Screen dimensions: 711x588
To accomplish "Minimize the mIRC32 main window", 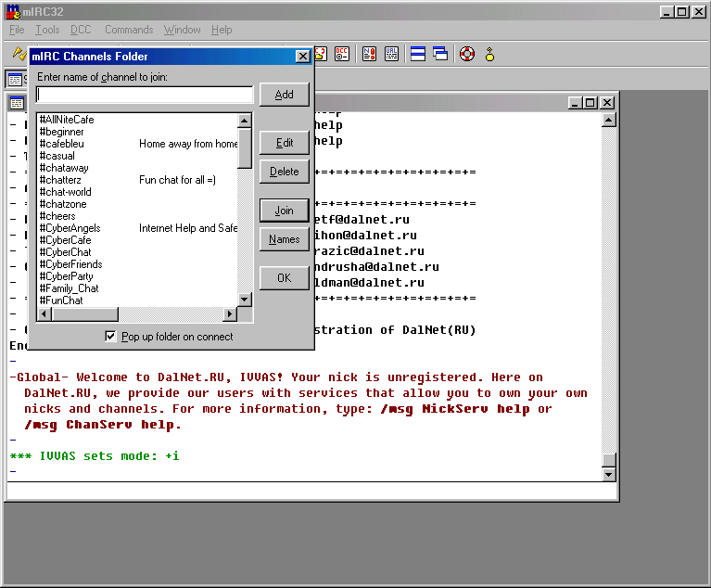I will pyautogui.click(x=667, y=12).
